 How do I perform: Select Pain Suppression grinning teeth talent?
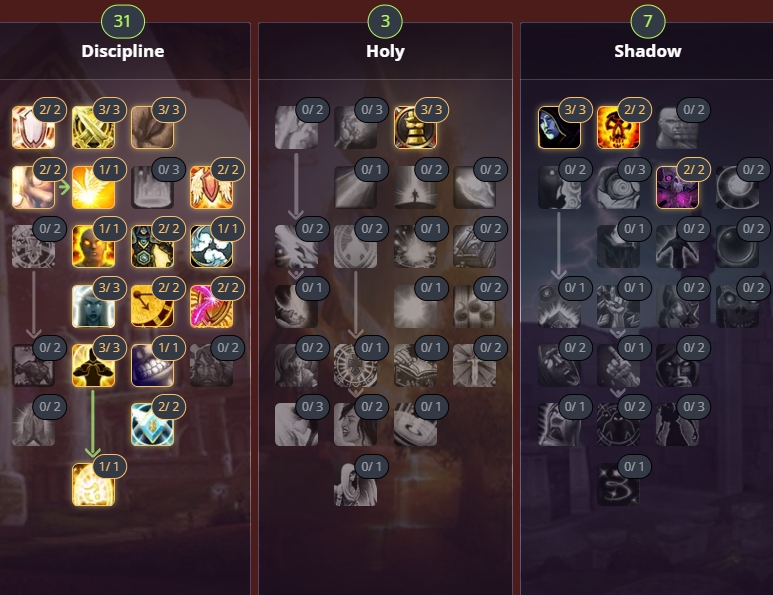[x=152, y=365]
